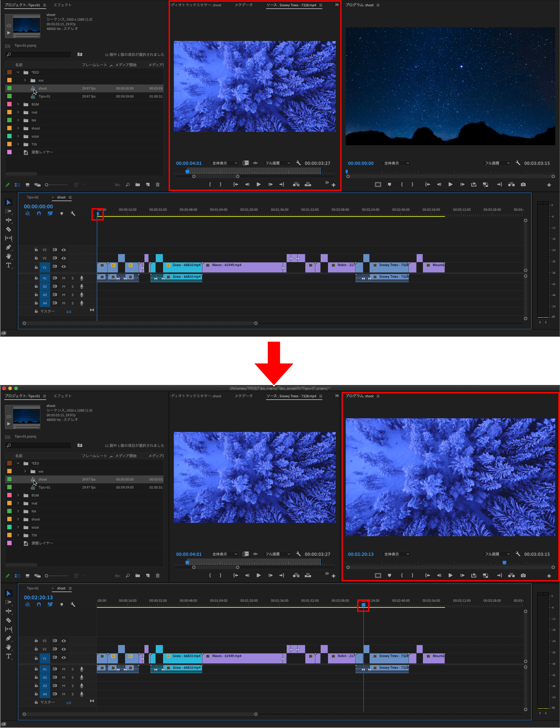Viewport: 560px width, 728px height.
Task: Create new bin in project panel, upper screenshot
Action: click(x=138, y=184)
